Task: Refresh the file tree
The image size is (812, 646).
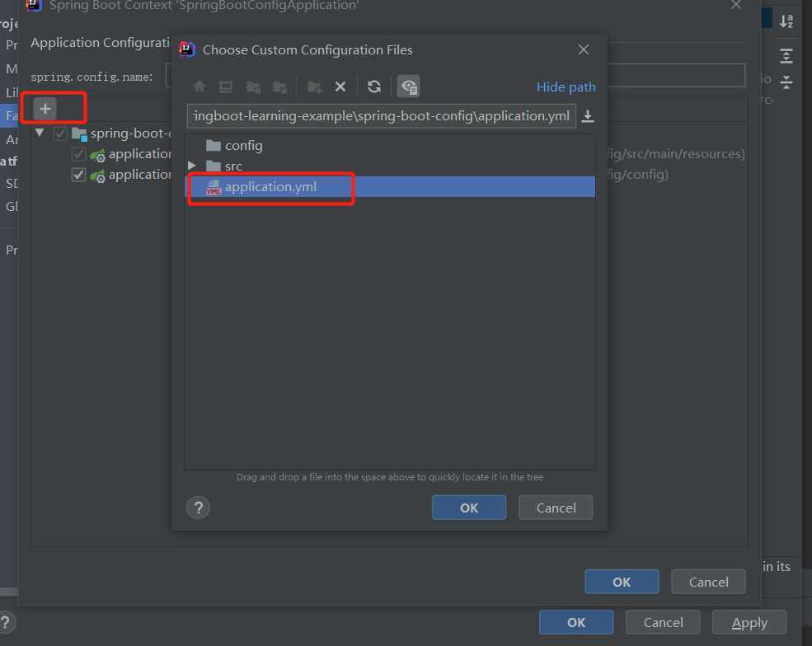Action: coord(374,87)
